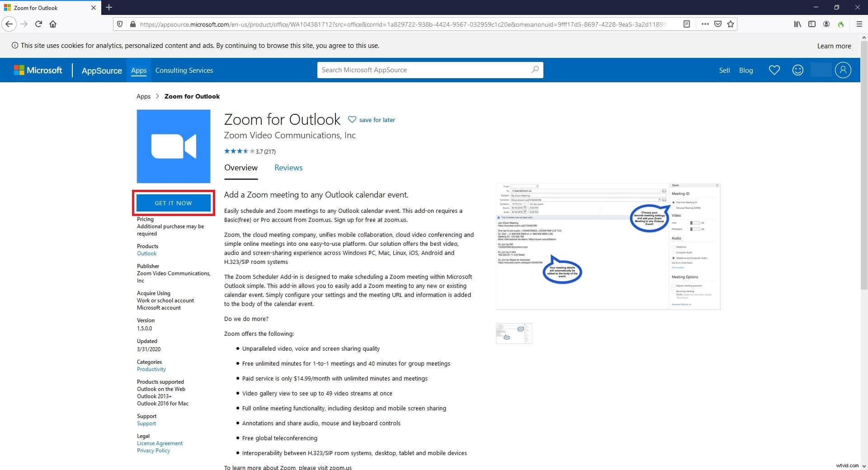Toggle reader view in the address bar
Viewport: 868px width, 470px height.
point(687,24)
